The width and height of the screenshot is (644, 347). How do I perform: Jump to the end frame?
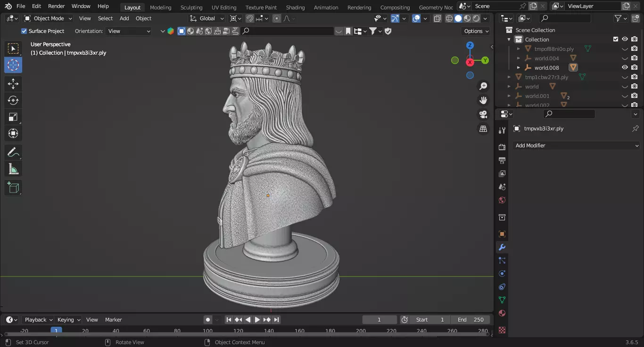(x=277, y=320)
